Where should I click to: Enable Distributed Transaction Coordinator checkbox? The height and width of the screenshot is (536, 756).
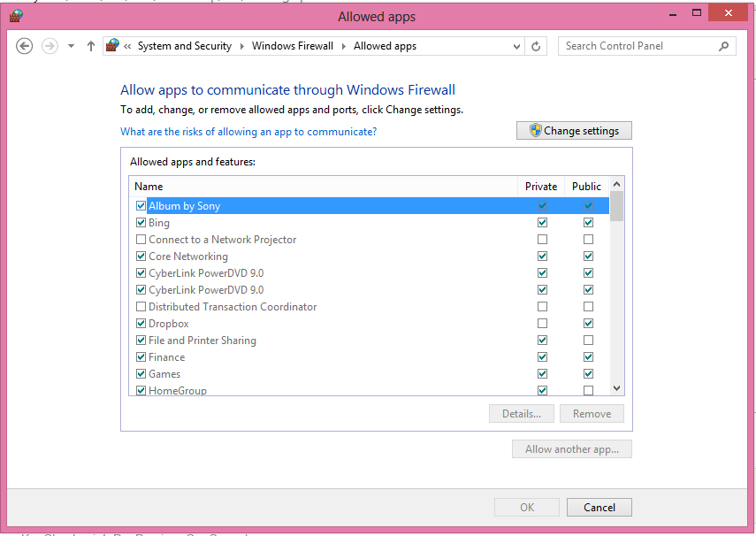pyautogui.click(x=141, y=306)
